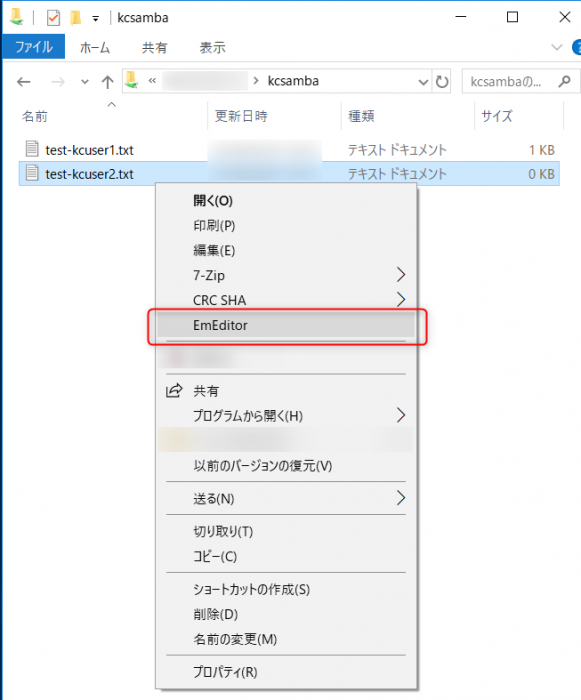Switch to the 表示 ribbon tab
The height and width of the screenshot is (700, 581).
[212, 47]
